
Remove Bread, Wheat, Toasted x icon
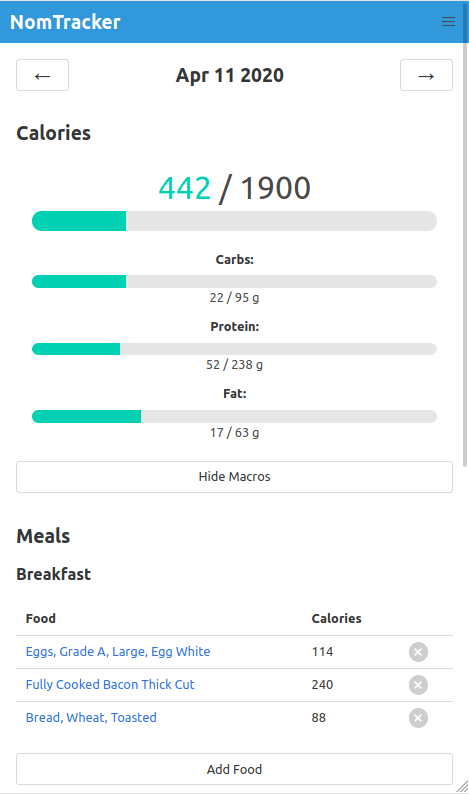pos(418,718)
